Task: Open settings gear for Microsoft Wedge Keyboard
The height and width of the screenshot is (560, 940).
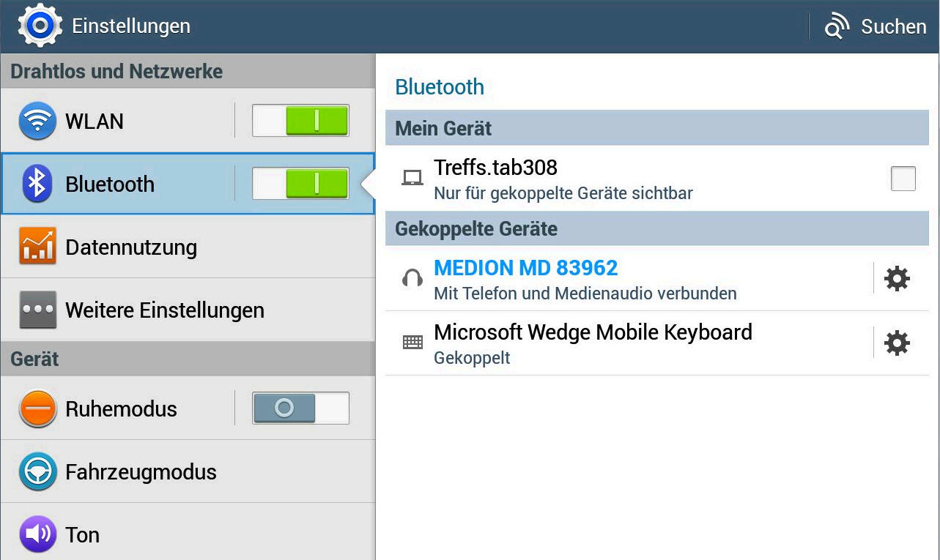Action: (897, 343)
